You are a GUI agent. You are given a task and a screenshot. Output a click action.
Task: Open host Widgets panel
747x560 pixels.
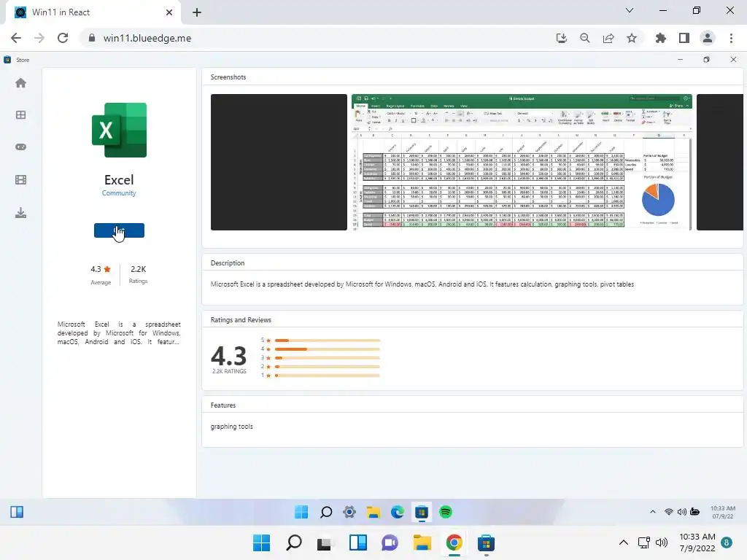click(357, 542)
